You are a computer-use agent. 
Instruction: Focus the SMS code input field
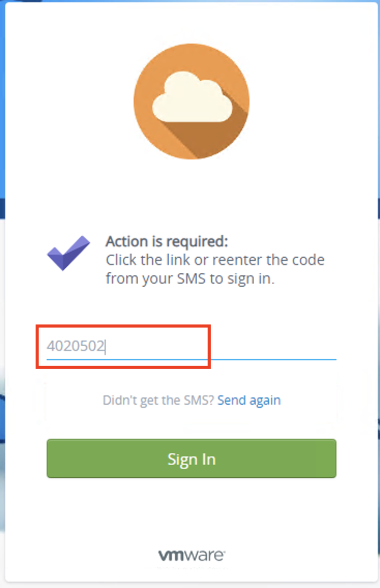(x=191, y=346)
